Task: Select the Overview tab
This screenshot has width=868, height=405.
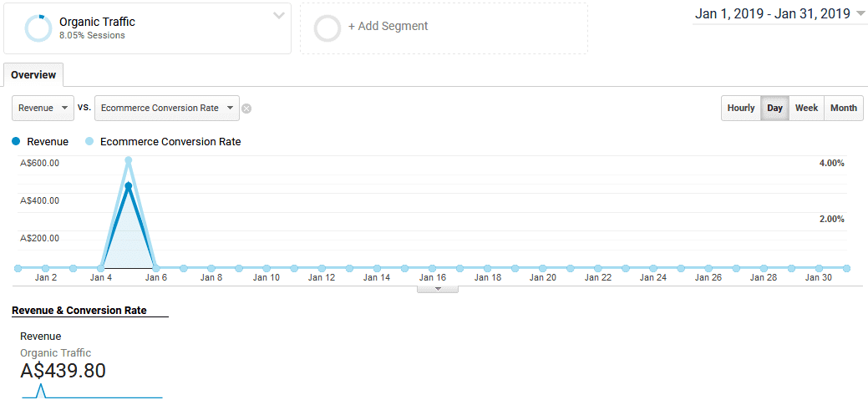Action: [33, 75]
